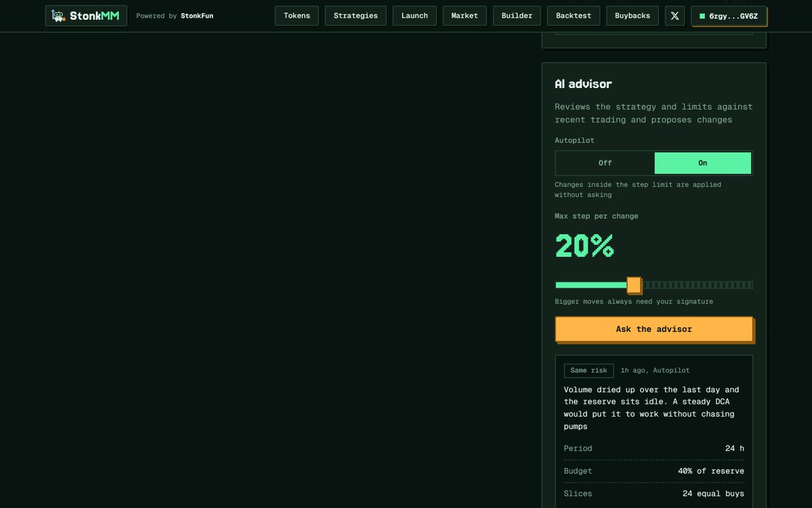Click the 'Reviews the strategy and limits' description
Screen dimensions: 812x508
654,113
